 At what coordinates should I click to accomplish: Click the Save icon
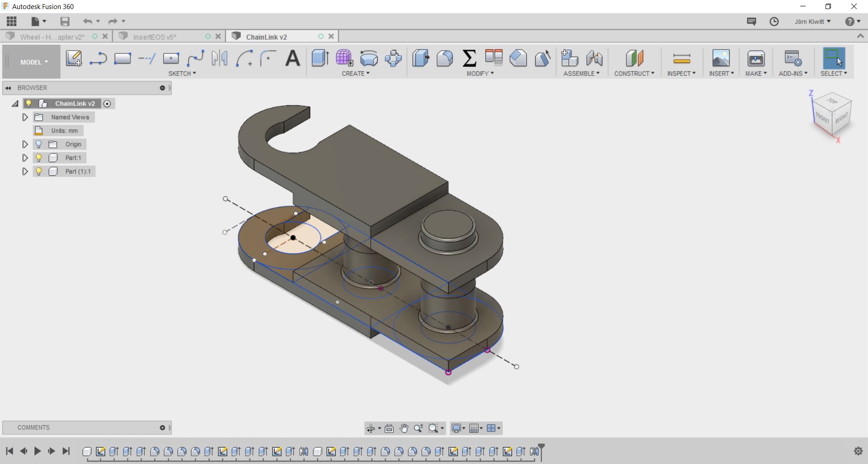coord(65,21)
